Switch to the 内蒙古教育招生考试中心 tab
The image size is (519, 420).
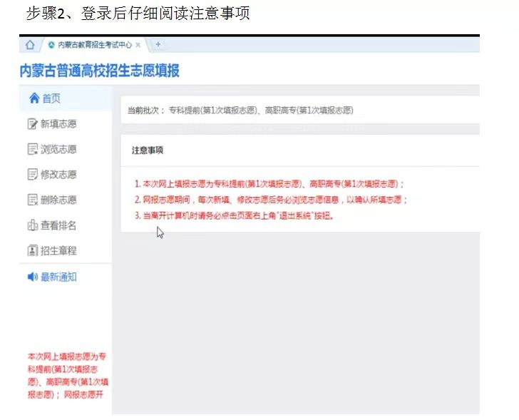tap(93, 45)
